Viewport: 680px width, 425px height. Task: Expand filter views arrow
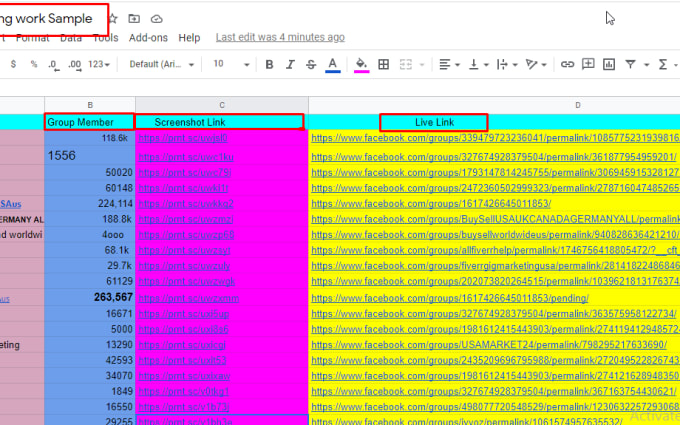[x=647, y=65]
